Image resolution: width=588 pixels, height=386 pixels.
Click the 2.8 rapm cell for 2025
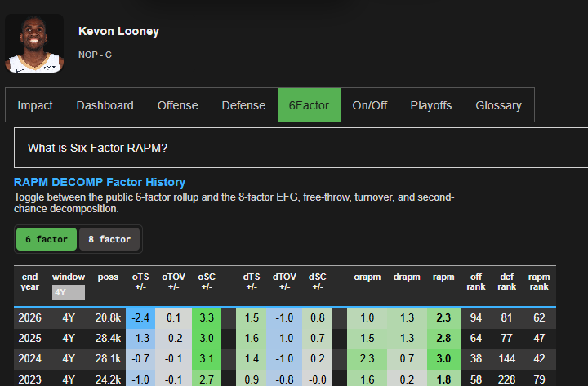click(x=443, y=339)
